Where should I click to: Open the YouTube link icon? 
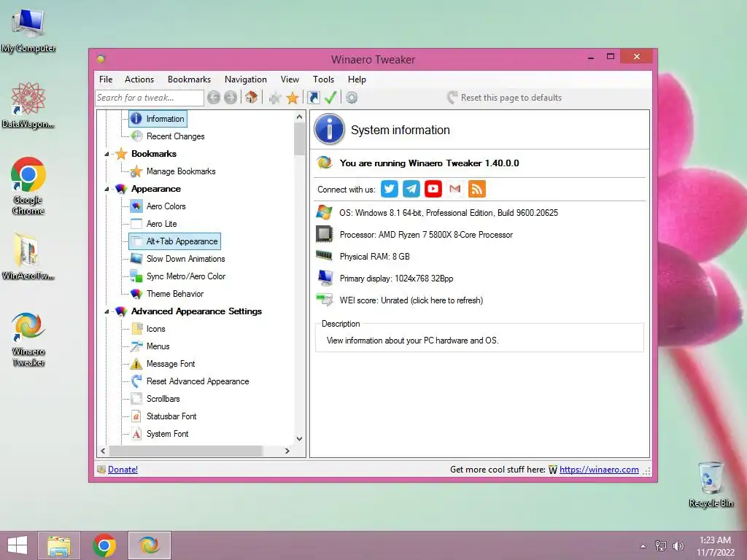click(433, 189)
